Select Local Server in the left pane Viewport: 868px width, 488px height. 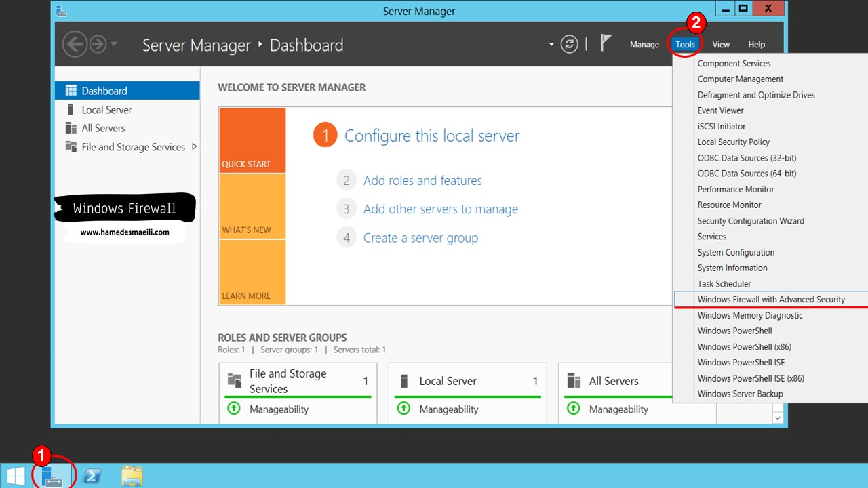point(127,110)
